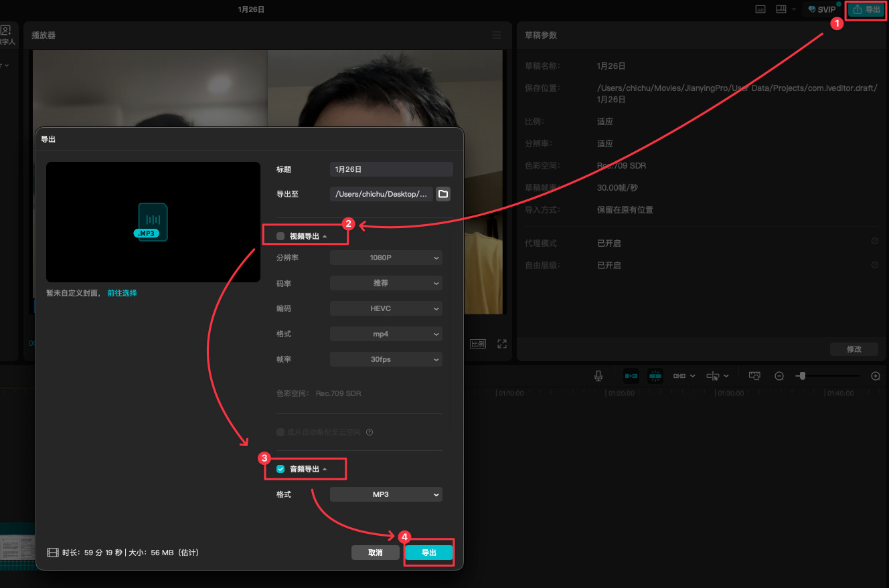Screen dimensions: 889x588
Task: Click the 草稿参数 panel header
Action: click(541, 35)
